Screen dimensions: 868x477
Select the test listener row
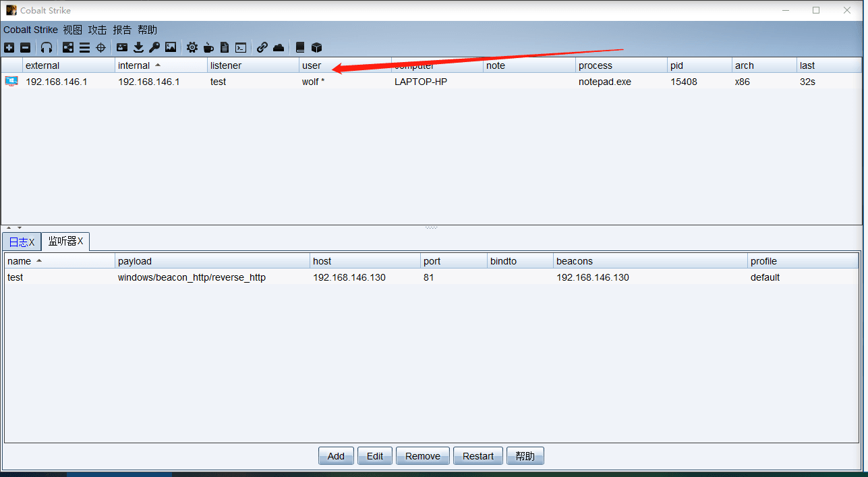pos(432,277)
